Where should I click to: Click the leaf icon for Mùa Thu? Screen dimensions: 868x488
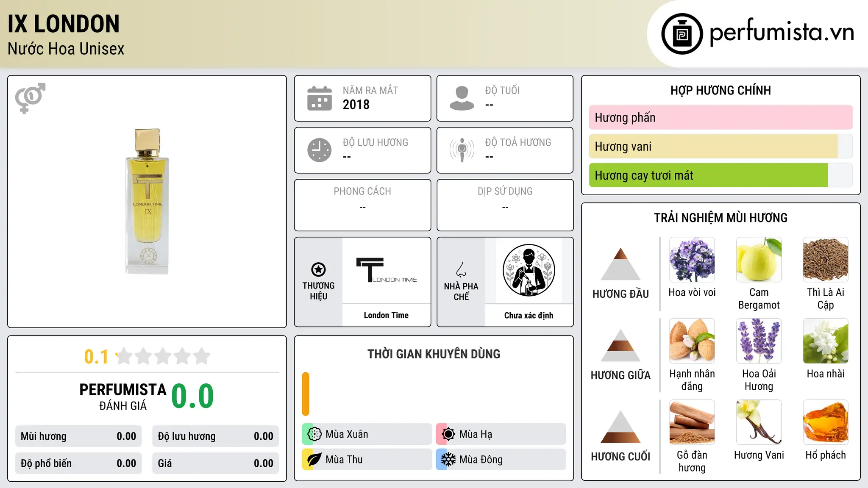tap(314, 460)
